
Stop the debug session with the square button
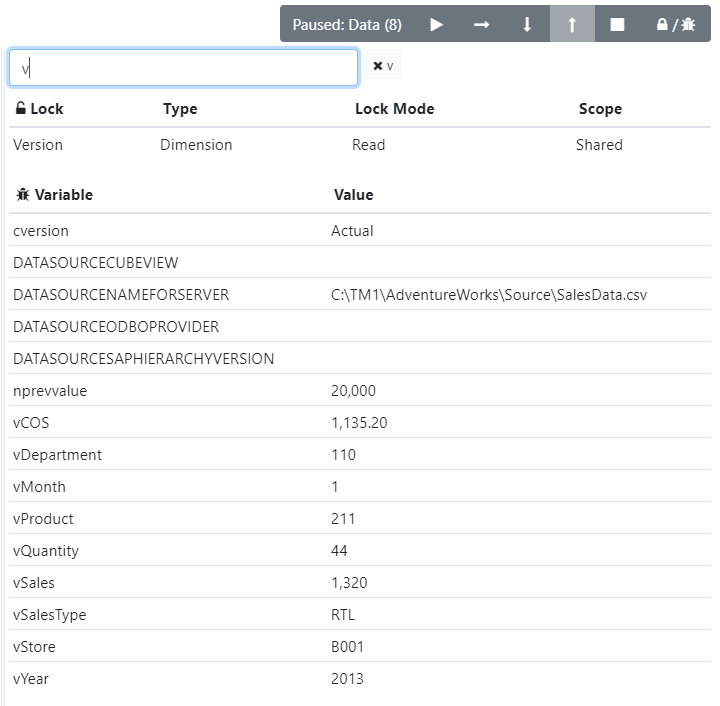(x=617, y=24)
